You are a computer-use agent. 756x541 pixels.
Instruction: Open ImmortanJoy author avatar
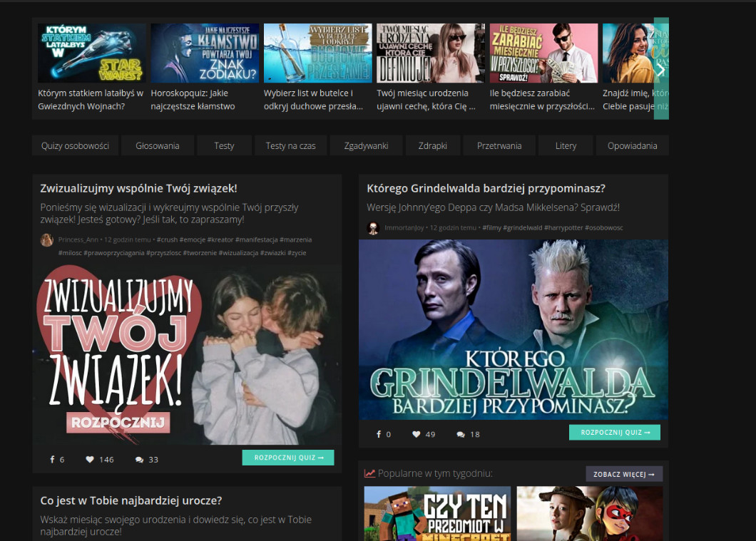pos(372,228)
